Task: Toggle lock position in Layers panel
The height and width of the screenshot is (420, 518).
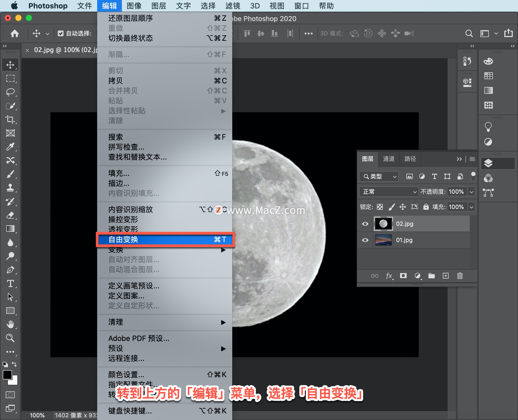Action: (403, 207)
